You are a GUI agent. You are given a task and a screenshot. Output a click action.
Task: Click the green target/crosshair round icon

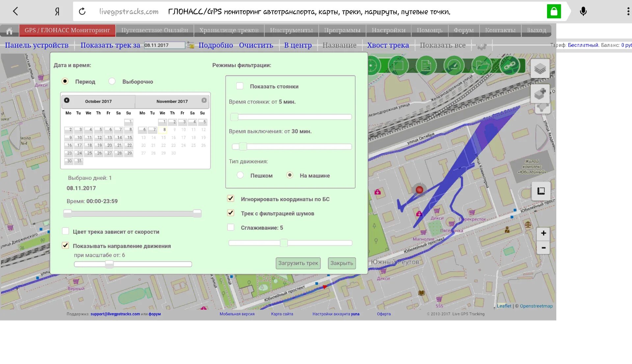tap(373, 65)
